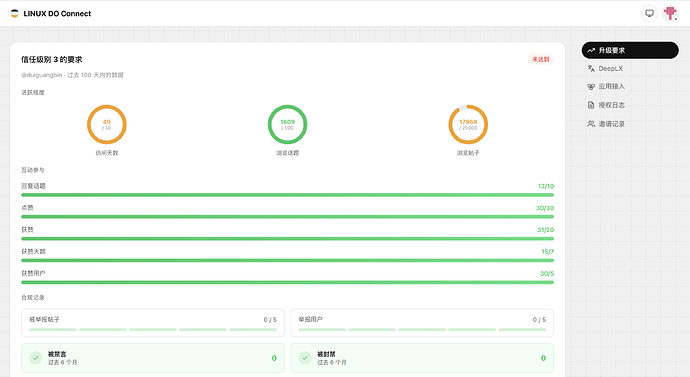This screenshot has width=690, height=377.
Task: Click the 举报用户 0/5 card
Action: click(422, 323)
